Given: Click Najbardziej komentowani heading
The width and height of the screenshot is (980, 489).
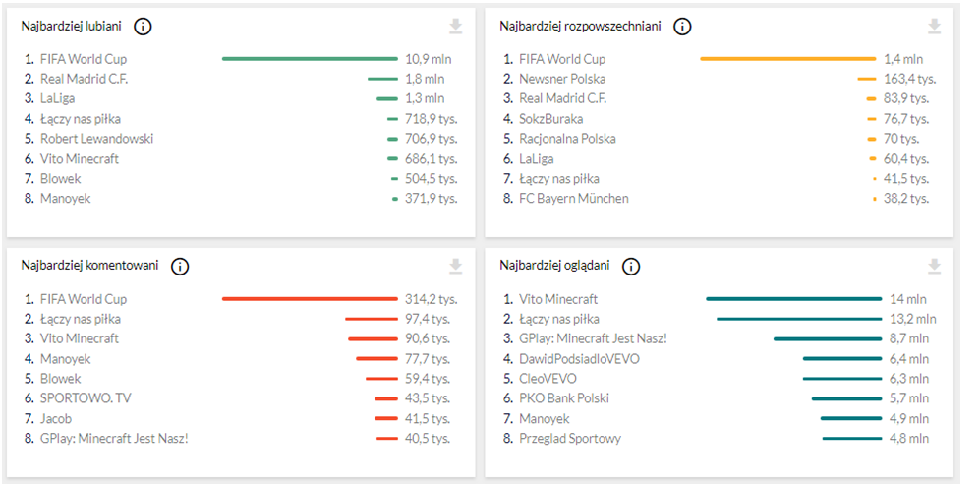Looking at the screenshot, I should coord(90,267).
